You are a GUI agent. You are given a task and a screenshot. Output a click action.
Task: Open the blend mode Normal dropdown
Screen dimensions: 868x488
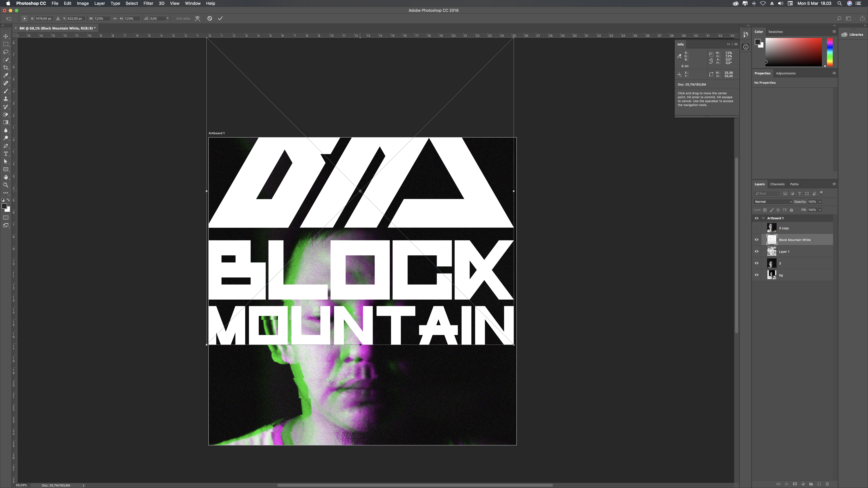click(x=773, y=202)
